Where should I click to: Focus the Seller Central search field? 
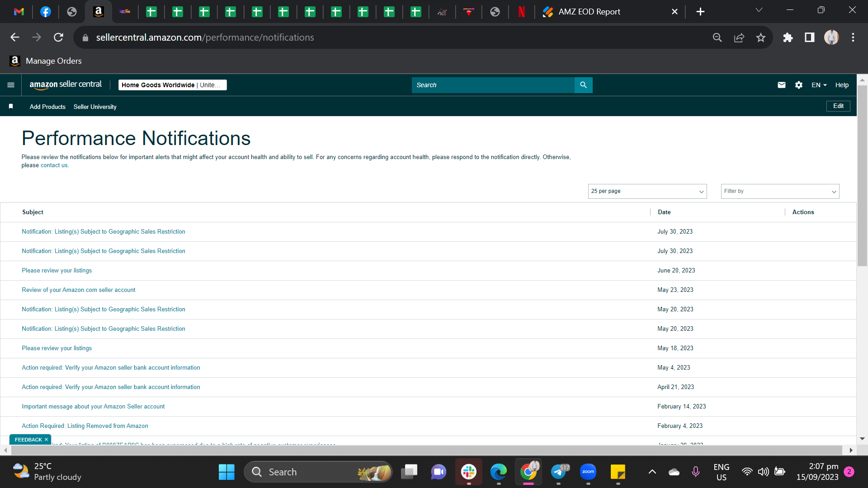coord(493,85)
